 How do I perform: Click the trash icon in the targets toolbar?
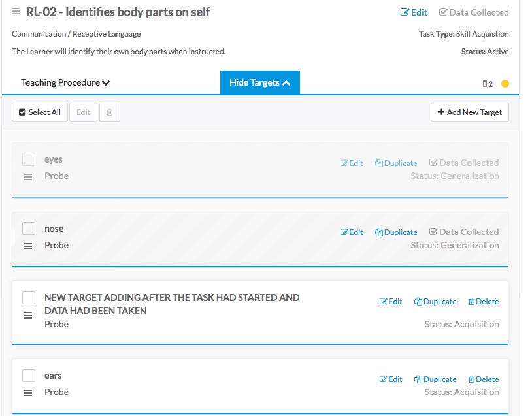[110, 112]
